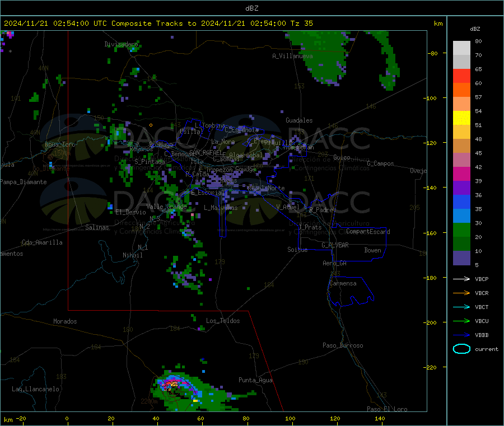This screenshot has width=504, height=426.
Task: Click the 'Paso_Barroso' map label
Action: pos(343,345)
